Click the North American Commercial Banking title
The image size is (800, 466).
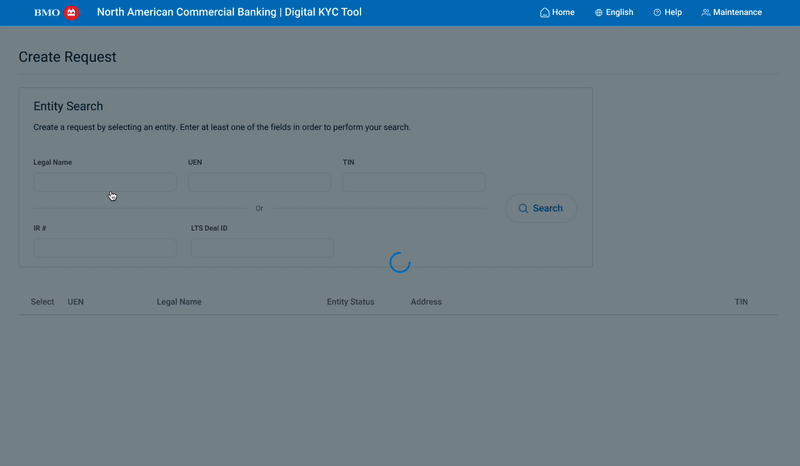(x=229, y=12)
